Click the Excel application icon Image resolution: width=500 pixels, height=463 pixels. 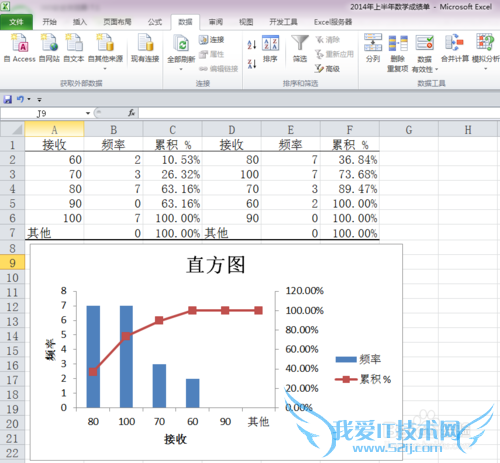click(5, 6)
